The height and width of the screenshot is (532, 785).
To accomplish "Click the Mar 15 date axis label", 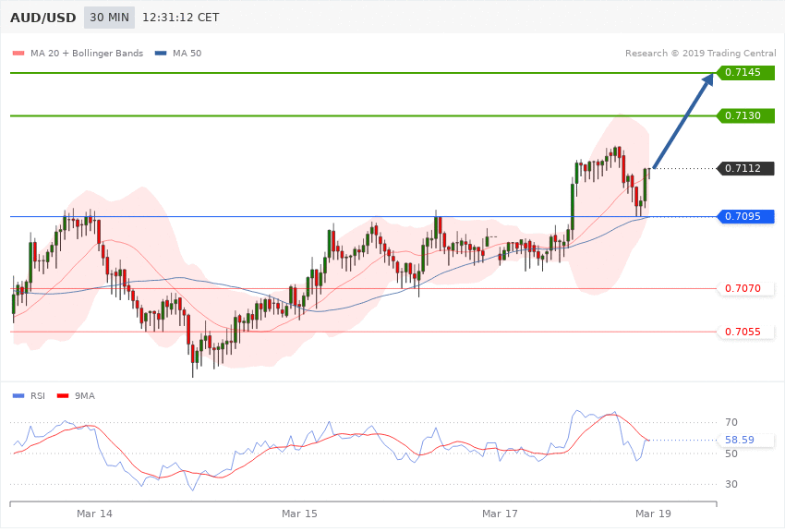I will [299, 514].
